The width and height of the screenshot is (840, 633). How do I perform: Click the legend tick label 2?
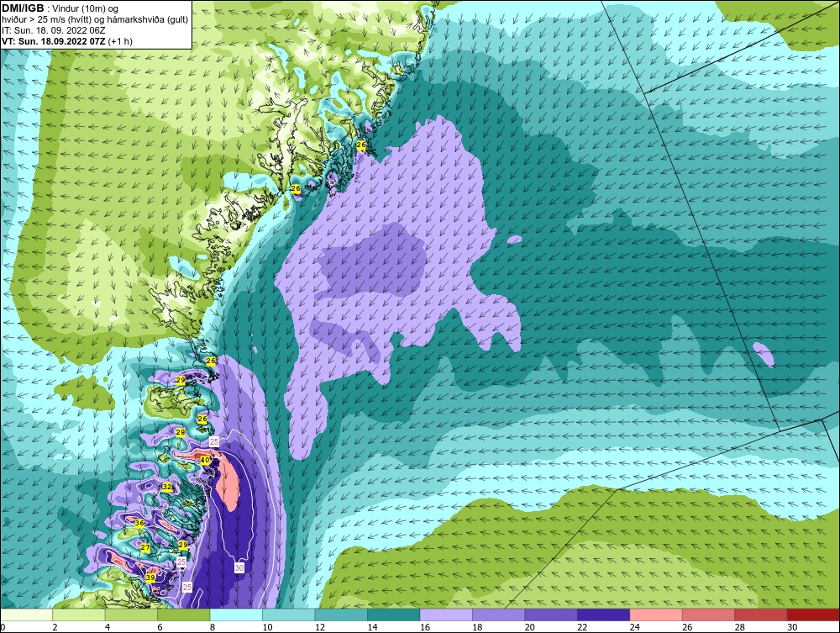[x=55, y=627]
